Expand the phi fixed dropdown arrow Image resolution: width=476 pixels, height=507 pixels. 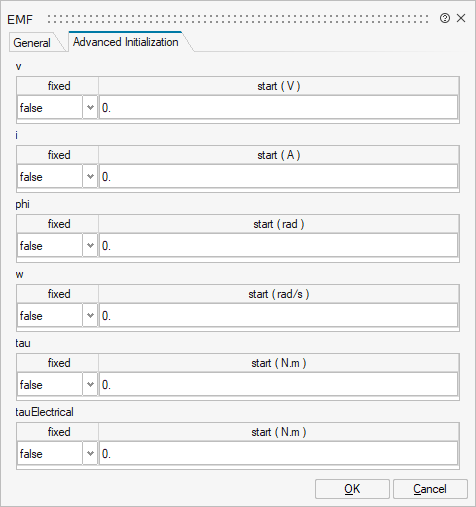90,246
